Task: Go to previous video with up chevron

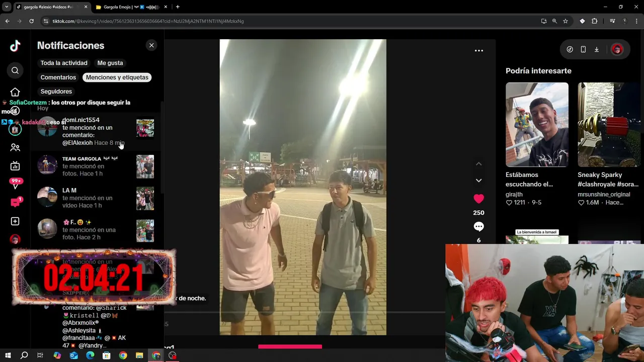Action: click(x=479, y=164)
